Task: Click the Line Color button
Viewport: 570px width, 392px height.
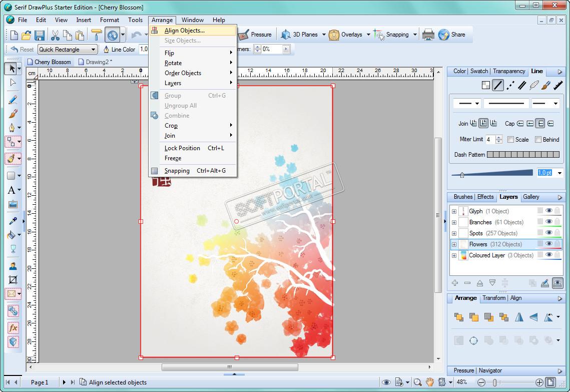Action: click(119, 50)
